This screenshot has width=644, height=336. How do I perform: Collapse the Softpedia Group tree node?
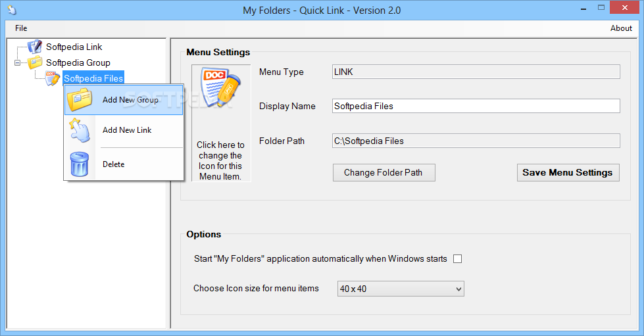tap(17, 63)
